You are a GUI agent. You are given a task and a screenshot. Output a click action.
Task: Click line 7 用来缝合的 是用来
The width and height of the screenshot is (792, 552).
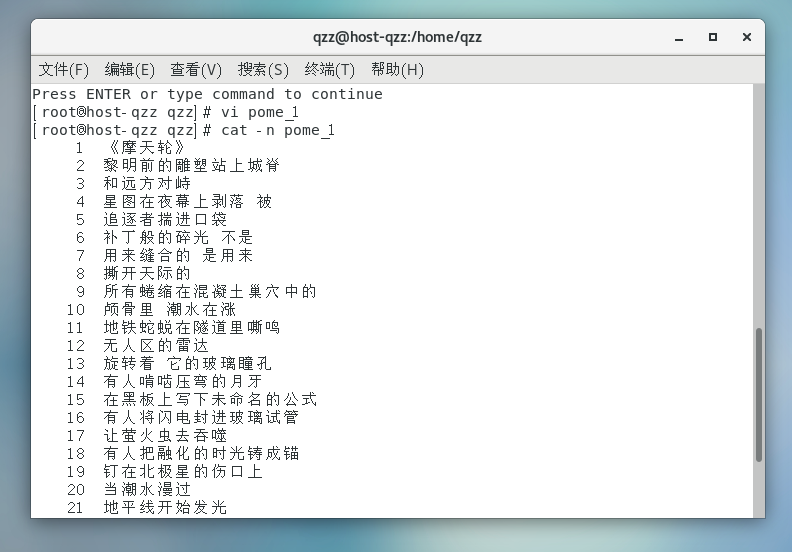point(178,256)
